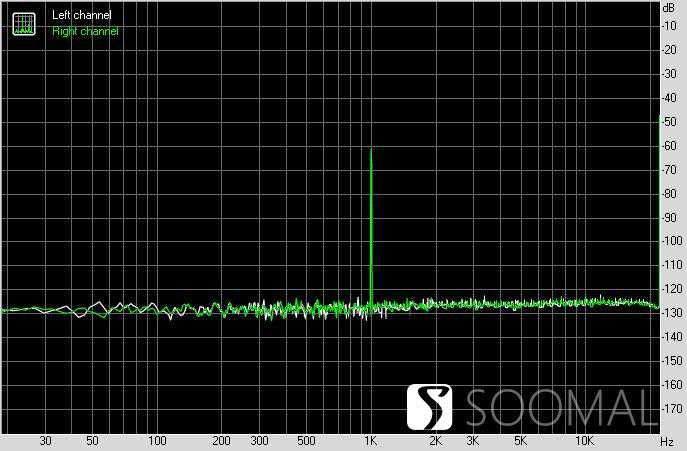
Task: Click the 5K frequency axis label
Action: 520,441
